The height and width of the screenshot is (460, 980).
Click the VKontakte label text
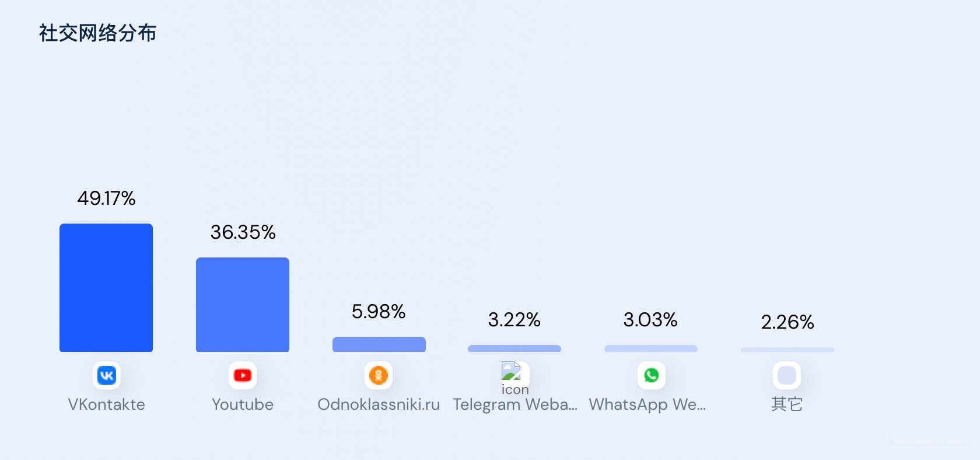point(106,405)
